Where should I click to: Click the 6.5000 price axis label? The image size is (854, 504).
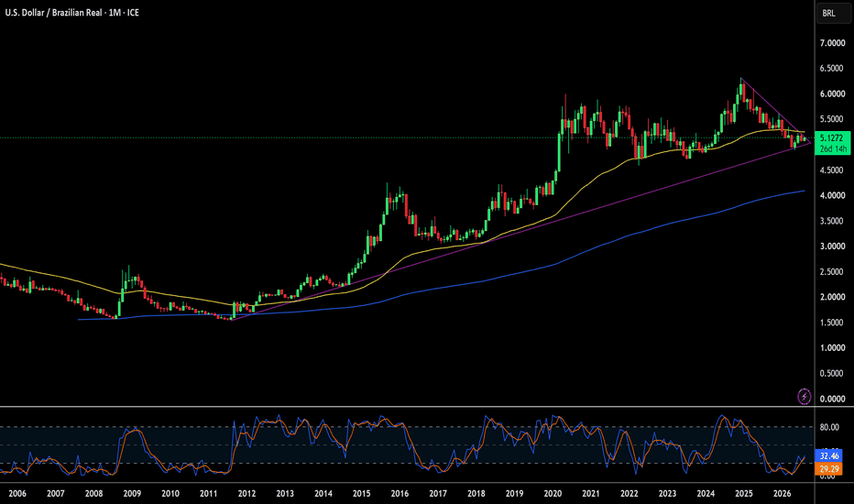(832, 69)
